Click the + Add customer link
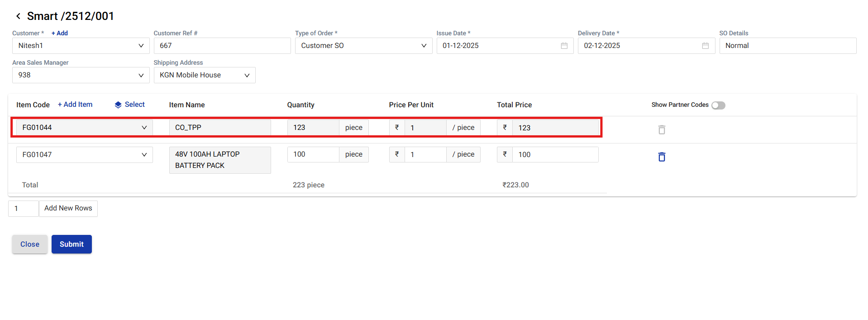Image resolution: width=868 pixels, height=320 pixels. coord(59,33)
